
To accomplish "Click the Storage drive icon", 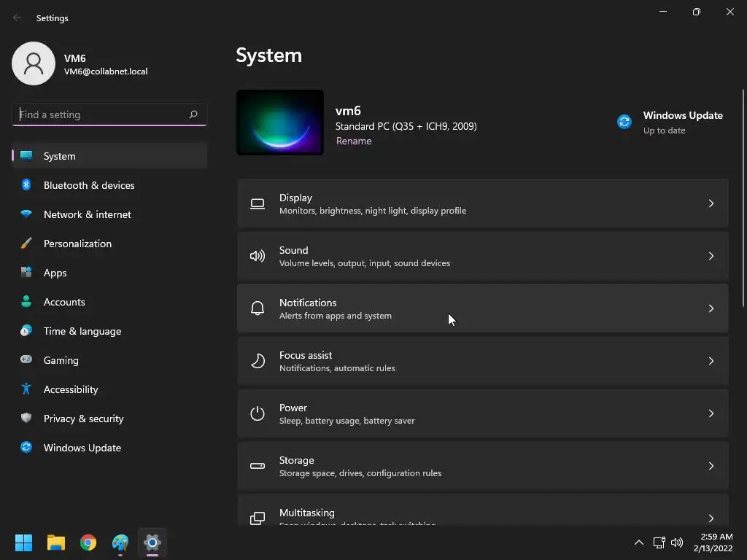I will coord(258,466).
